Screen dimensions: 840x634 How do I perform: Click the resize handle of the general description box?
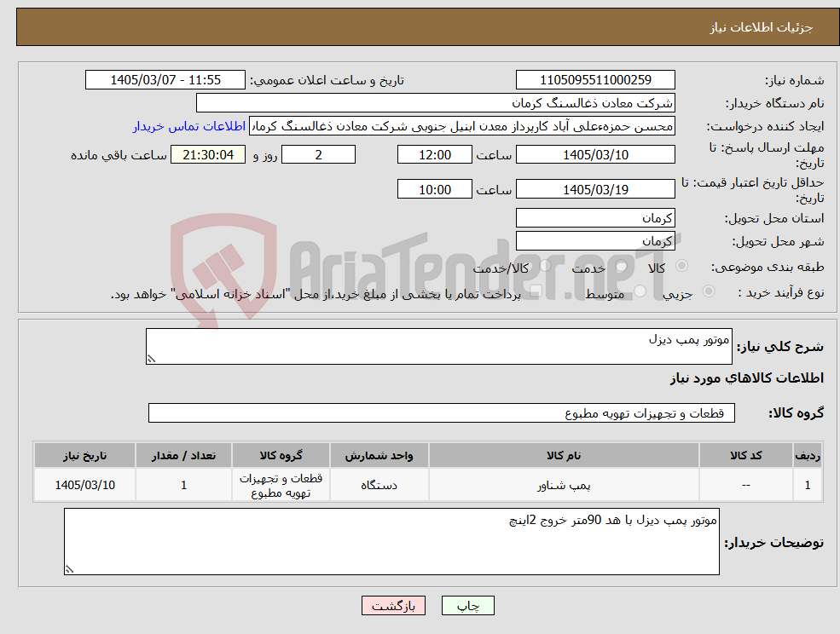151,360
